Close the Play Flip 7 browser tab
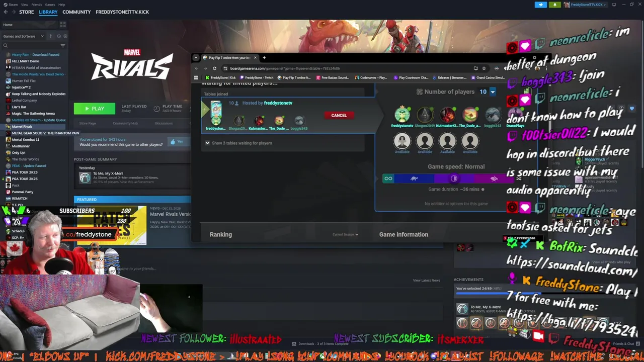The image size is (644, 362). pos(255,58)
